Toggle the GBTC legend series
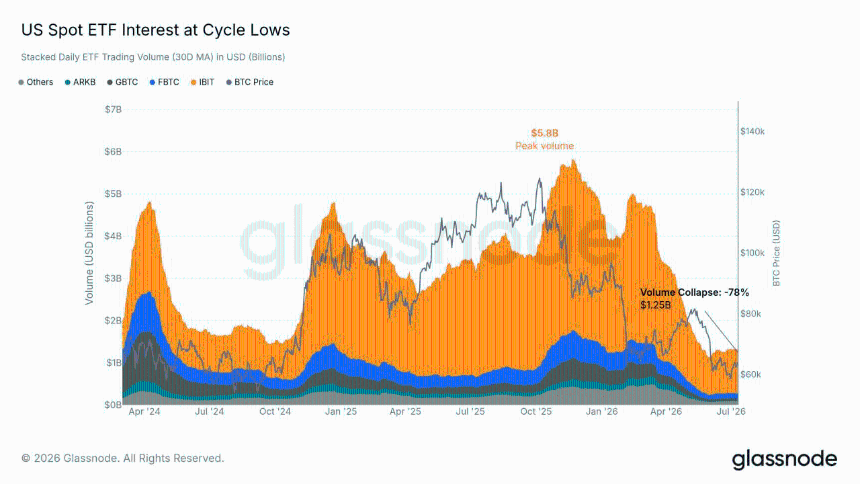 click(x=122, y=82)
